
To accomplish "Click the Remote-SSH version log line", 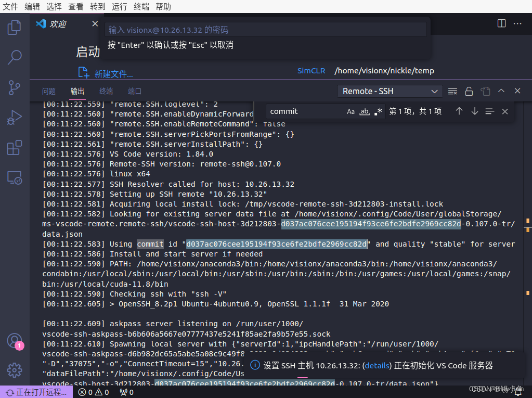I will click(195, 164).
